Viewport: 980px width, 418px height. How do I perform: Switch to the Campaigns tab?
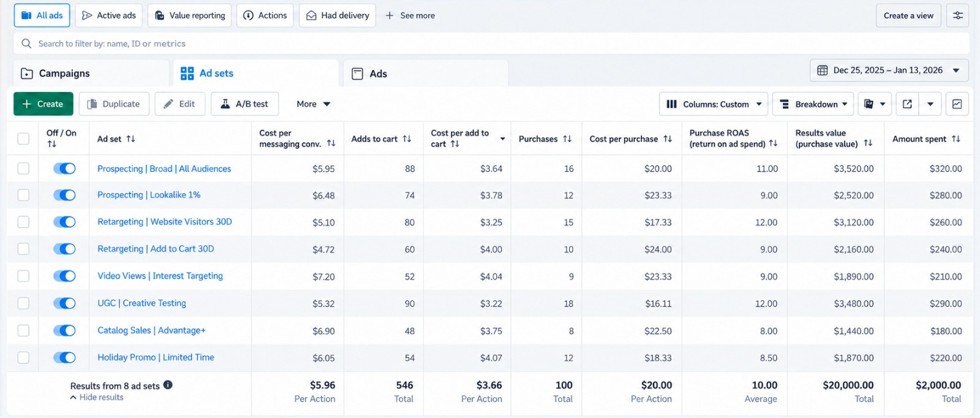tap(91, 74)
